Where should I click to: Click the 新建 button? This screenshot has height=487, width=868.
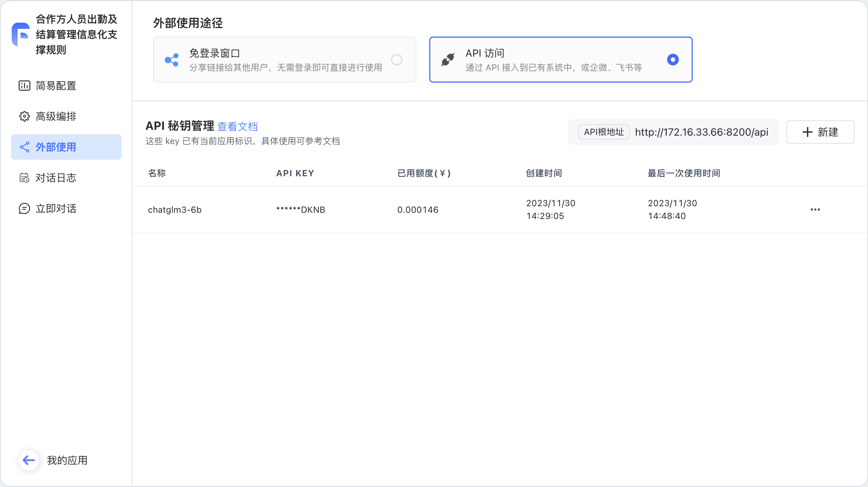pos(820,132)
